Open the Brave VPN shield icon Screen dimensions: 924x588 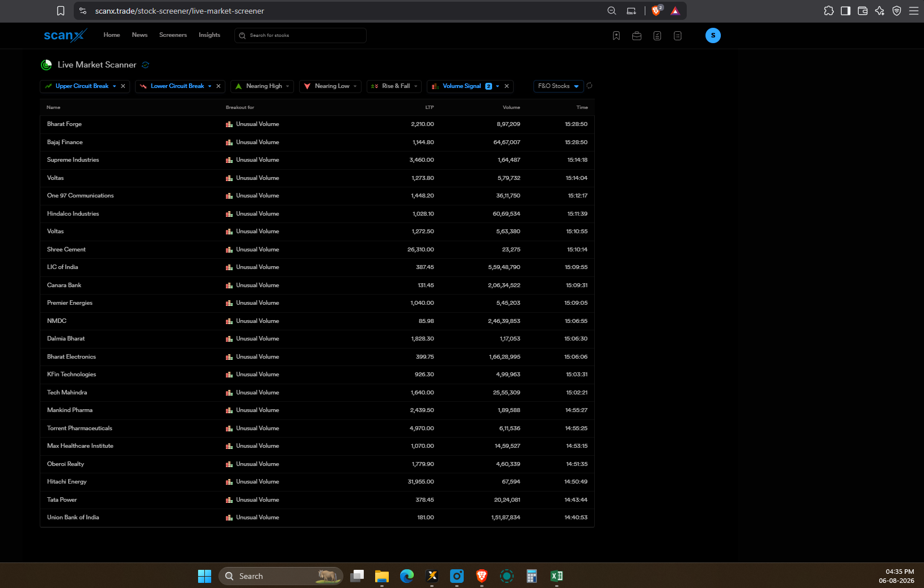[x=897, y=11]
